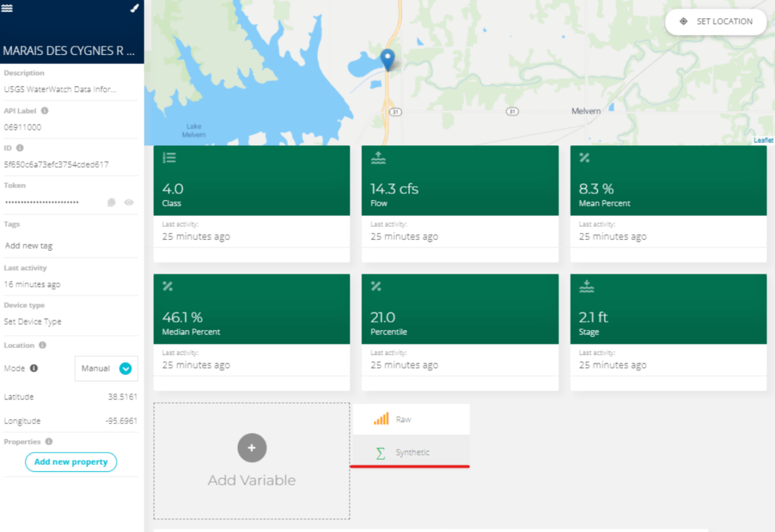Click info icon beside Location label
Screen dimensions: 775x532
pyautogui.click(x=42, y=345)
